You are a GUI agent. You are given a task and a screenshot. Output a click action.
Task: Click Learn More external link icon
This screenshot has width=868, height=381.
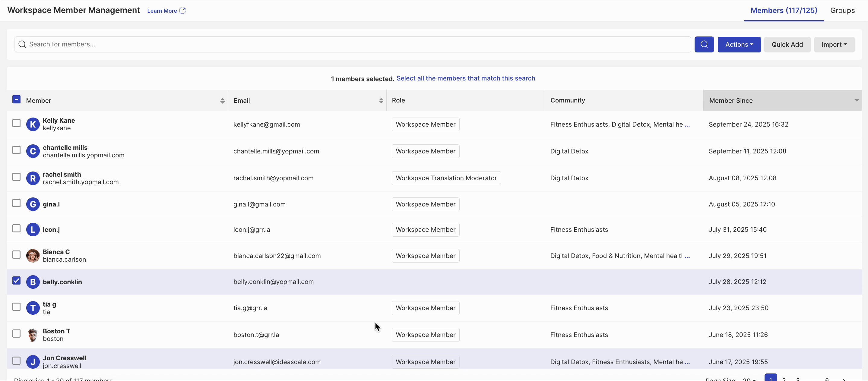coord(183,11)
